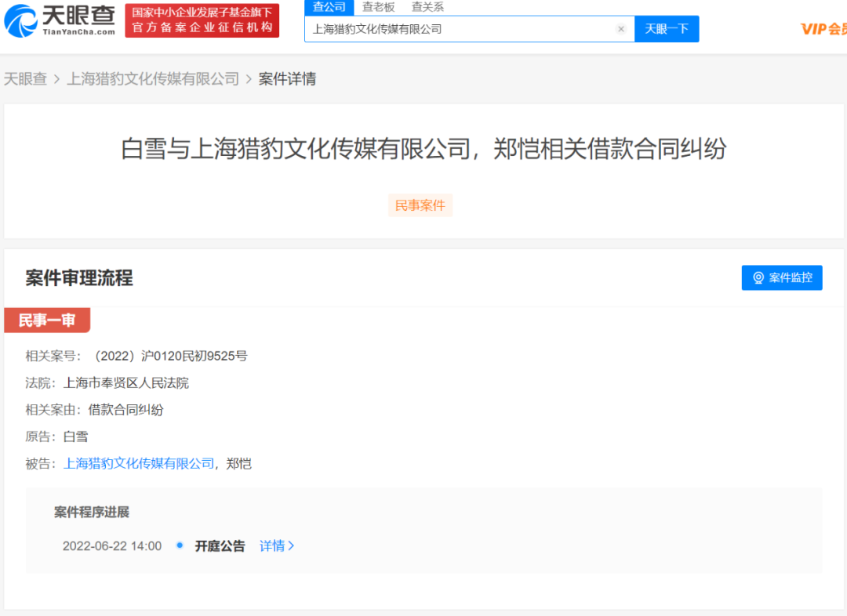The image size is (847, 616).
Task: Click the 案件审理流程 section heading
Action: (x=79, y=278)
